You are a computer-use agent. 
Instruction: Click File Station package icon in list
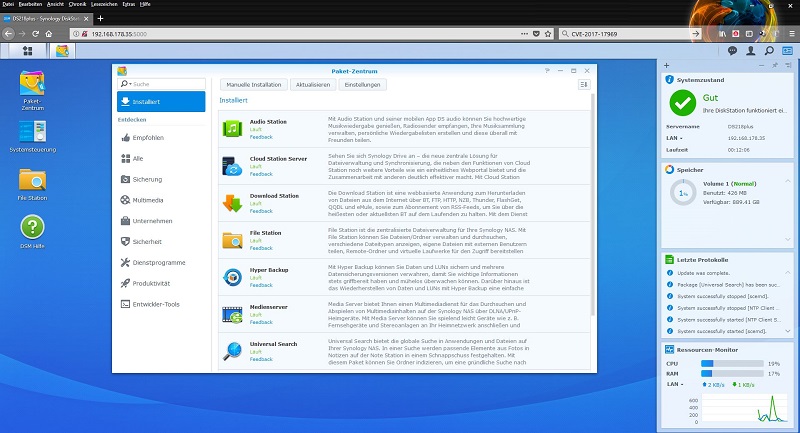(x=232, y=240)
